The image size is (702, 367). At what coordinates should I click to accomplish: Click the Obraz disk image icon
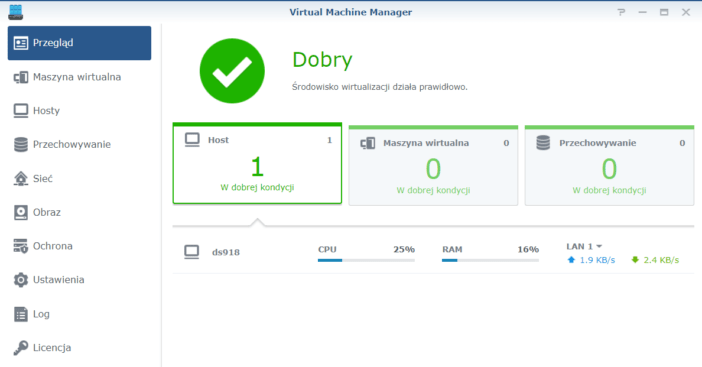21,212
